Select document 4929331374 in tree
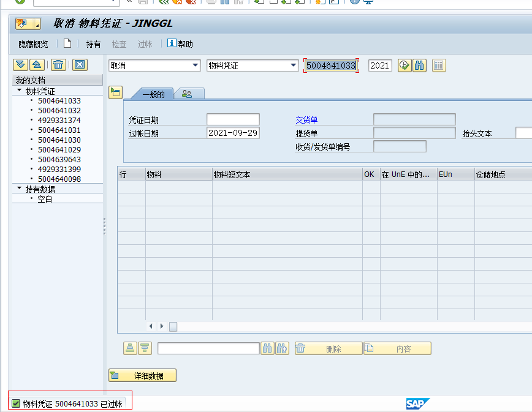This screenshot has height=412, width=532. (59, 120)
